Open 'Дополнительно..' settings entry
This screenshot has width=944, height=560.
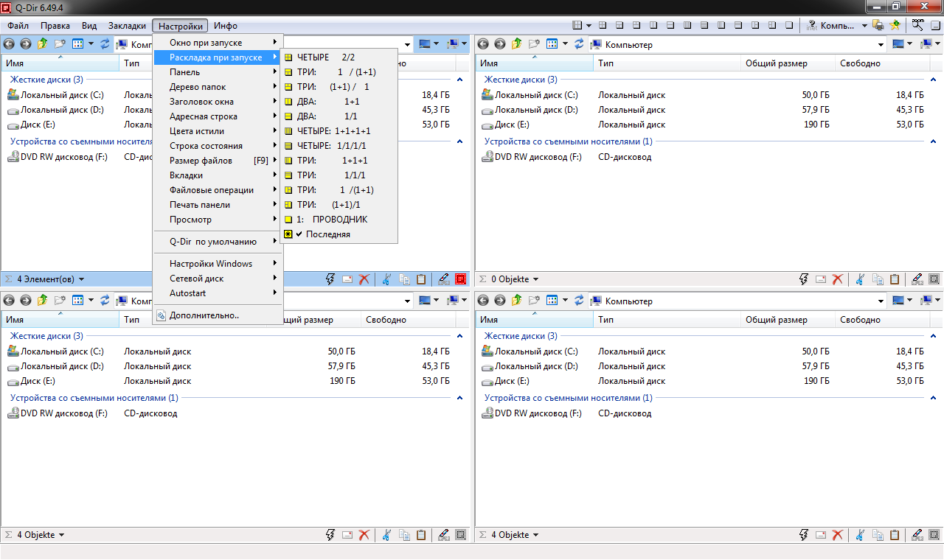[x=218, y=315]
